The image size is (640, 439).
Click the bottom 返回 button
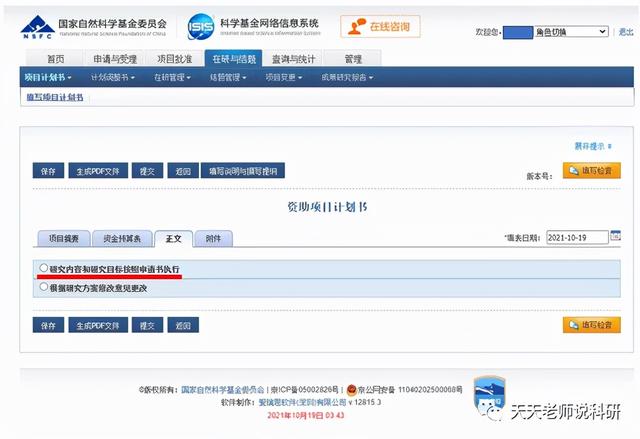click(x=183, y=325)
